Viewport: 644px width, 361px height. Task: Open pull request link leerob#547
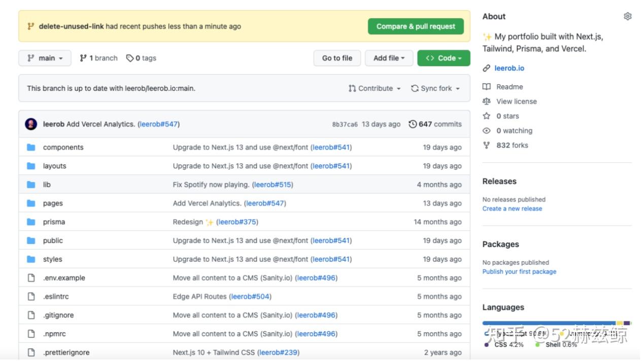159,124
